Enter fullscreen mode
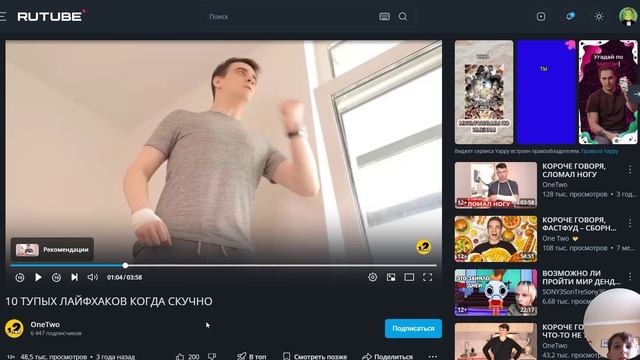The width and height of the screenshot is (640, 360). [x=427, y=278]
